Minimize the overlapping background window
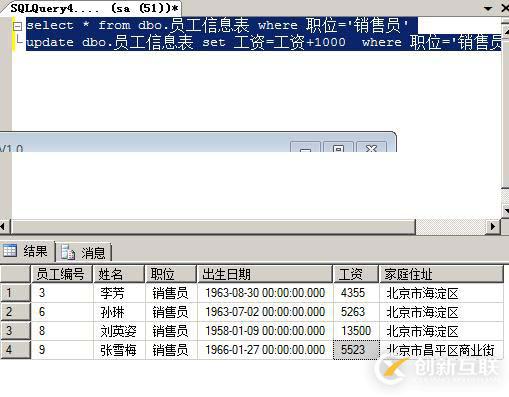Viewport: 509px width, 397px height. pos(305,147)
